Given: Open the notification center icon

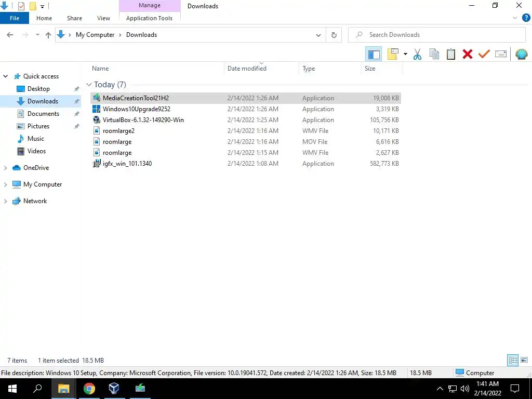Looking at the screenshot, I should (x=515, y=389).
